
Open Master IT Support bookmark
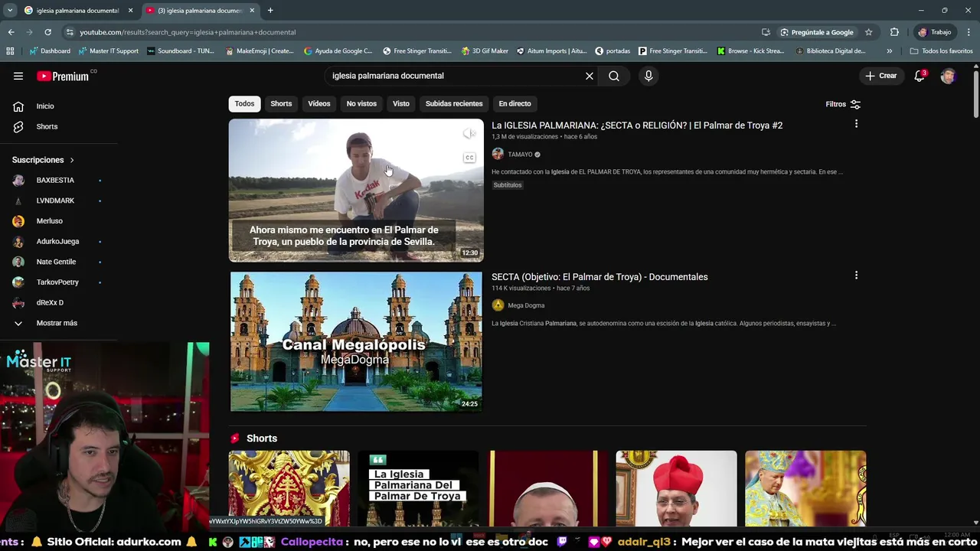pos(108,51)
